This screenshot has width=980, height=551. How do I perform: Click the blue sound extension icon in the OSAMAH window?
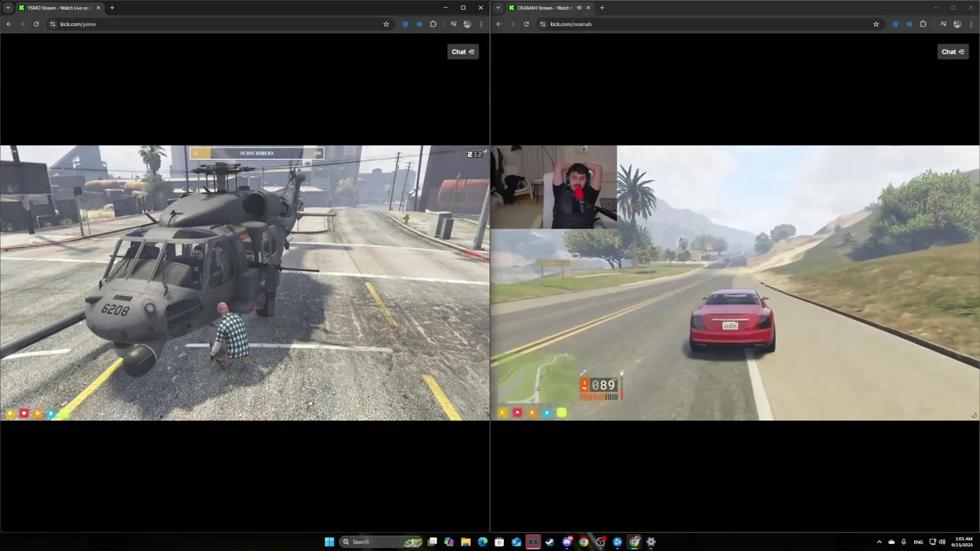[909, 24]
